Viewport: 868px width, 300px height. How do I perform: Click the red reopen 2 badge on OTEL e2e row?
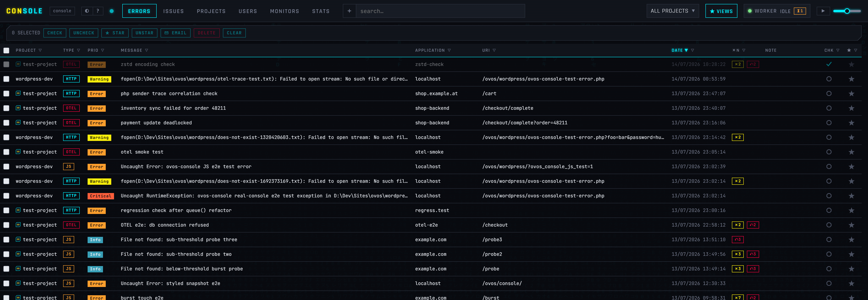click(753, 225)
